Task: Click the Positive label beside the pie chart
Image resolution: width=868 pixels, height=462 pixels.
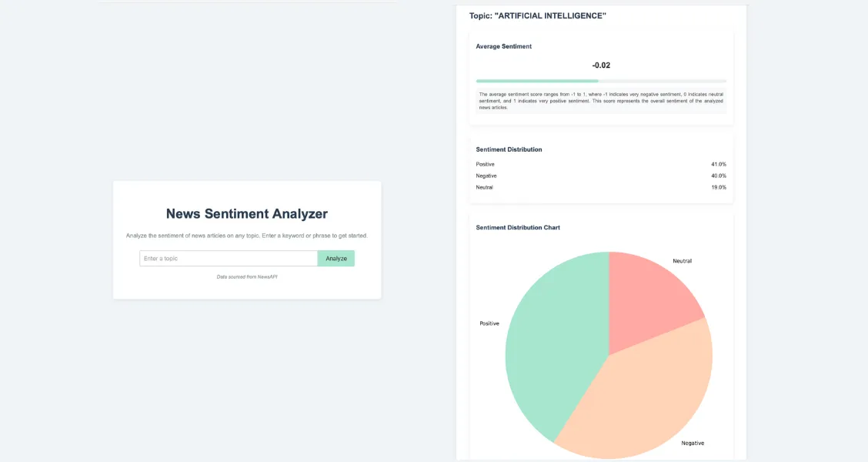Action: click(489, 323)
